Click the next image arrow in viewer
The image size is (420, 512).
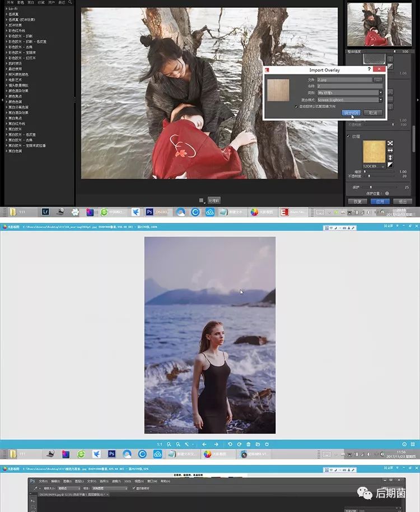[x=216, y=444]
